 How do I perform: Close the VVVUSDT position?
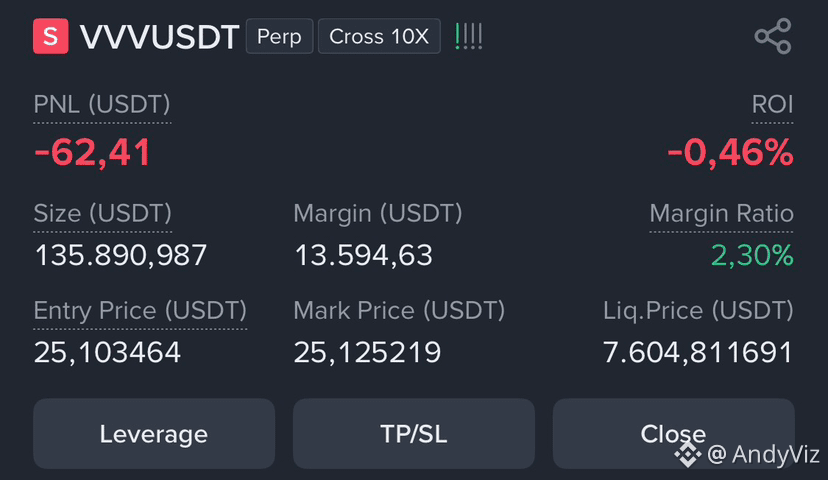(673, 434)
